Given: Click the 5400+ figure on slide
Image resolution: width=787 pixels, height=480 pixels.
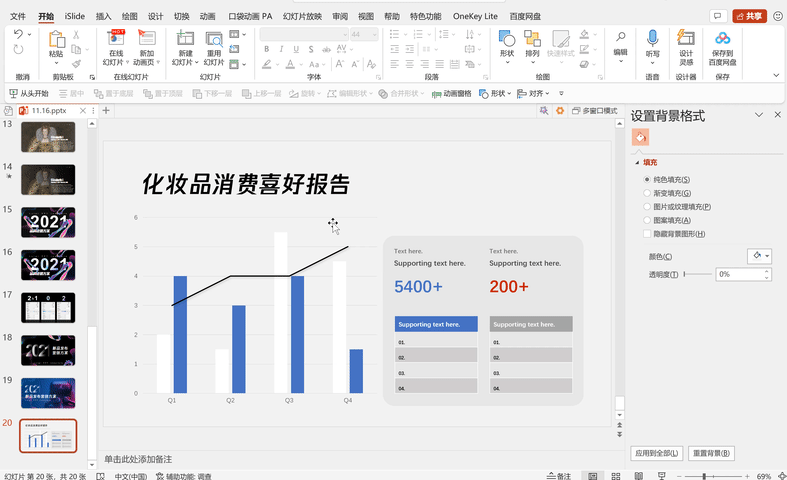Looking at the screenshot, I should [418, 287].
